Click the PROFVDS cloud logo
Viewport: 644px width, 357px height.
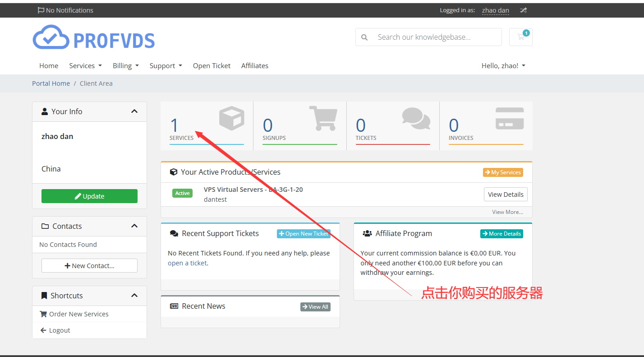point(51,37)
